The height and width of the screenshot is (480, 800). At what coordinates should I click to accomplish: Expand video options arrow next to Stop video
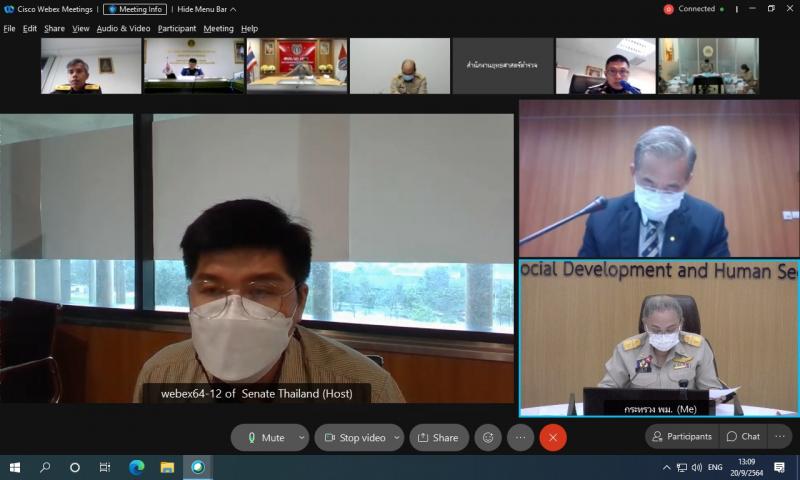click(397, 438)
